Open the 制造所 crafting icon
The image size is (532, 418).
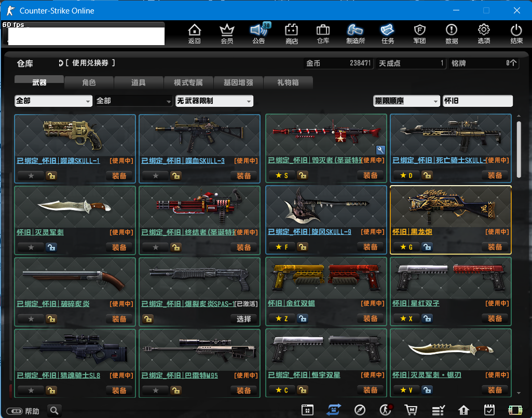pos(355,34)
